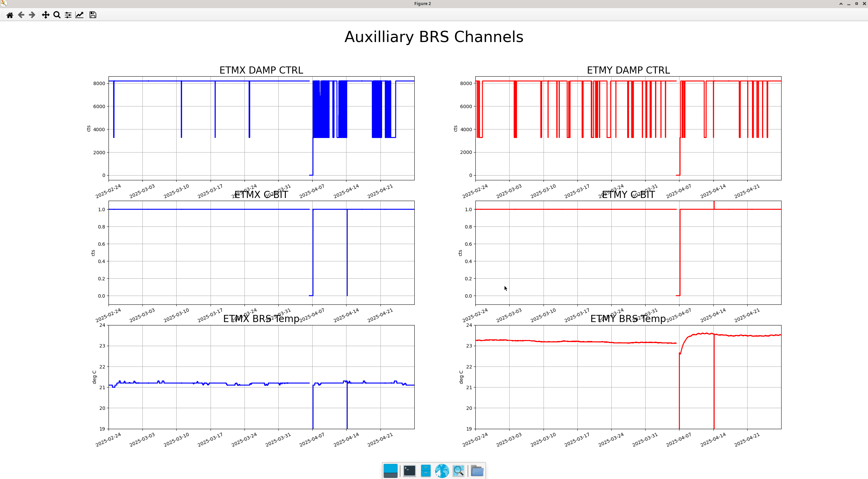This screenshot has height=479, width=868.
Task: Click the matplotlib window menu icon in the title bar
Action: click(3, 3)
